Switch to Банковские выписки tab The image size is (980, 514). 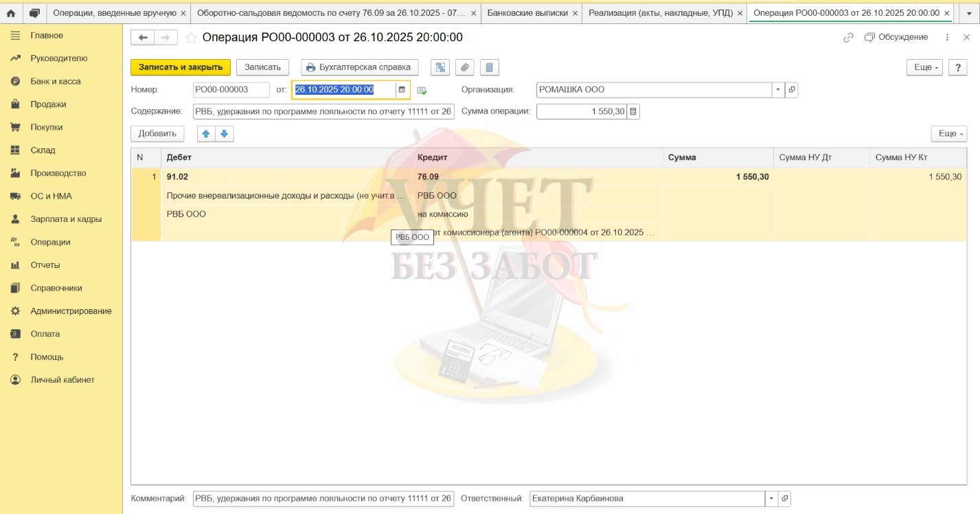527,13
